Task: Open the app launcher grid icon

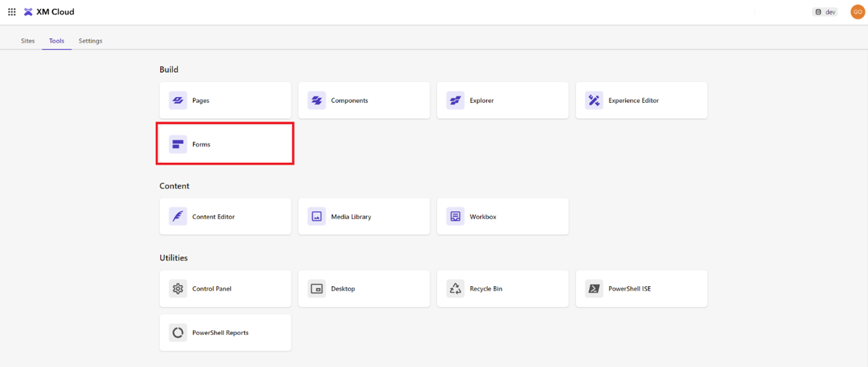Action: [11, 12]
